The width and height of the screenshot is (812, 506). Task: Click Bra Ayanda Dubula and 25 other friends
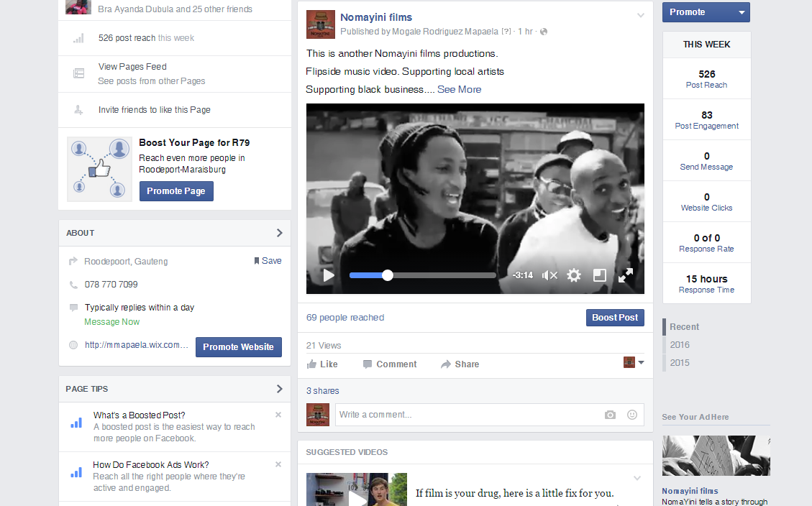(x=175, y=9)
